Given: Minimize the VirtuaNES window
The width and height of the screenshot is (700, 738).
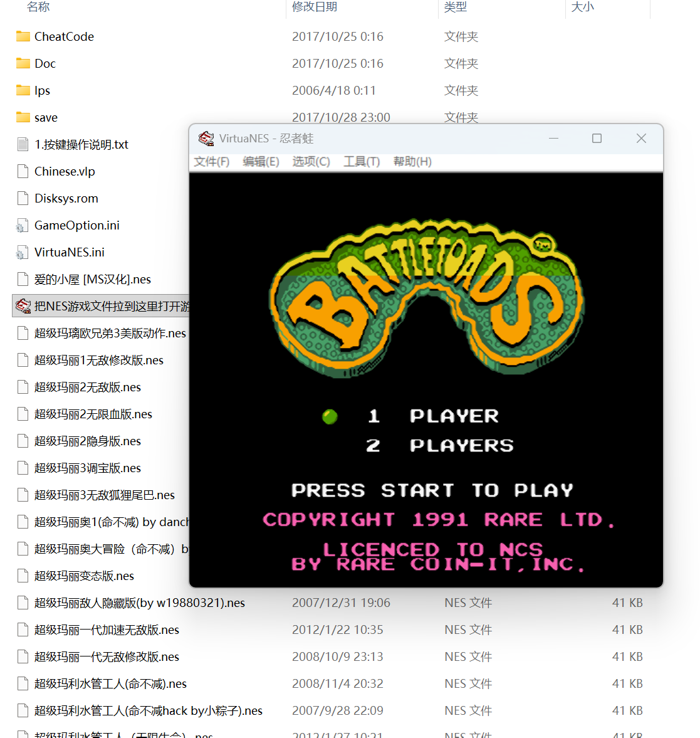Looking at the screenshot, I should (554, 139).
